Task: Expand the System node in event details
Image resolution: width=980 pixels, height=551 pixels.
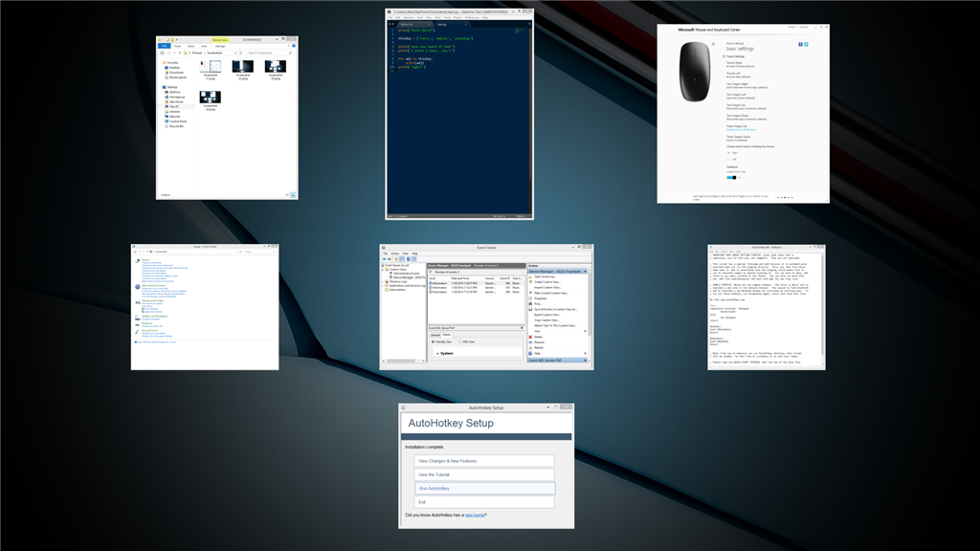Action: [x=438, y=353]
